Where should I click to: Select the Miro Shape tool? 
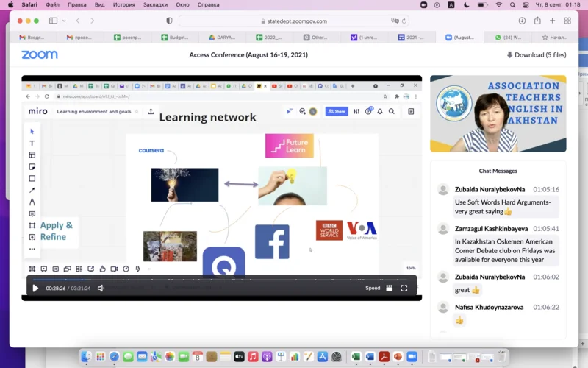point(32,178)
